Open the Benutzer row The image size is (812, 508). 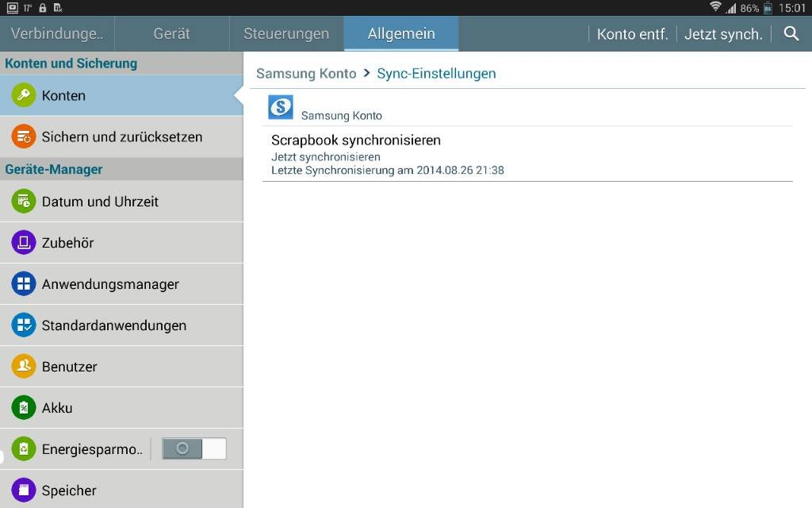tap(121, 367)
